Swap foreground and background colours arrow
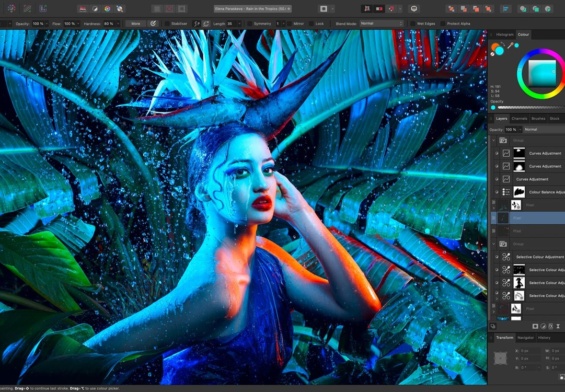Viewport: 565px width, 392px height. [503, 44]
